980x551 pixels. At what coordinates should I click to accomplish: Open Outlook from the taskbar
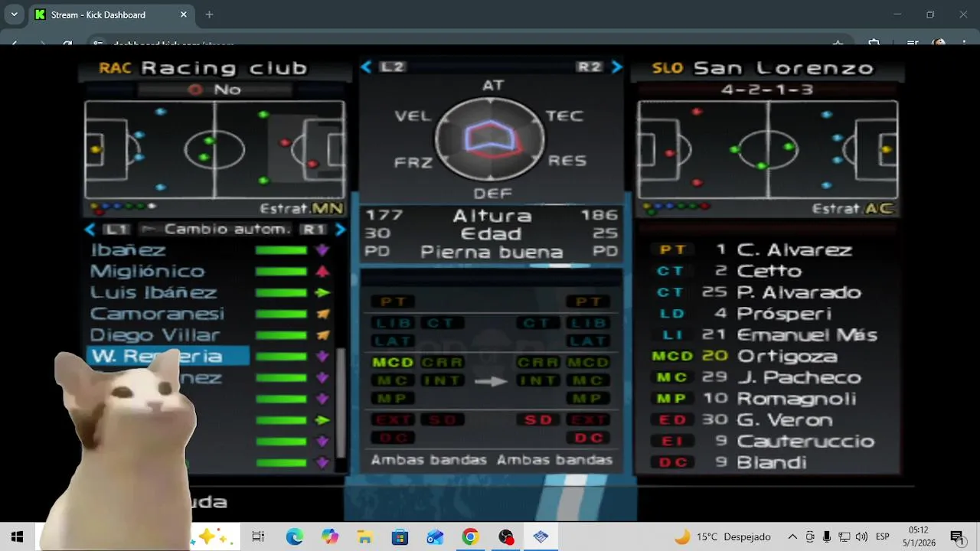[435, 536]
